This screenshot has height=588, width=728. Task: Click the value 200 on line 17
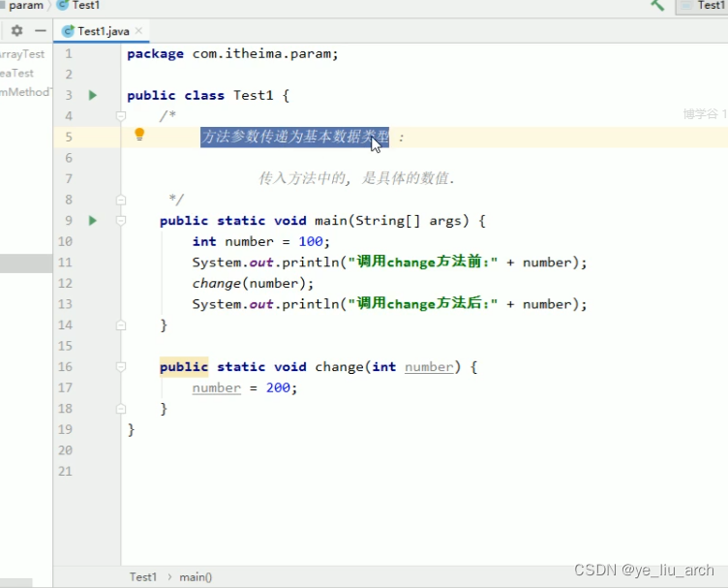coord(278,387)
